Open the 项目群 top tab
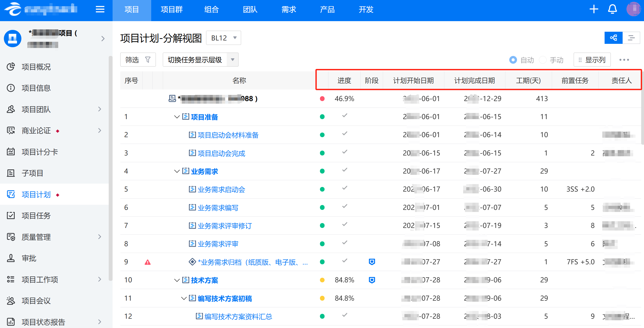The height and width of the screenshot is (328, 644). point(172,10)
